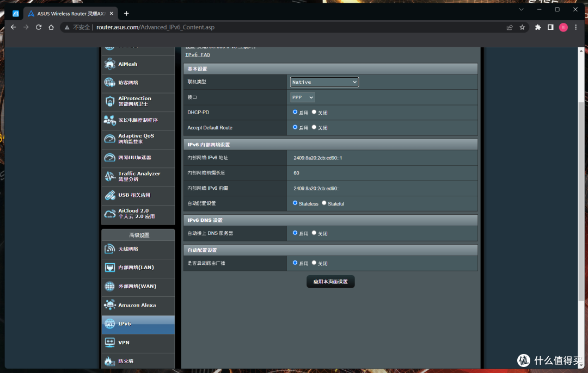Open a new browser tab
Image resolution: width=588 pixels, height=373 pixels.
[x=126, y=14]
